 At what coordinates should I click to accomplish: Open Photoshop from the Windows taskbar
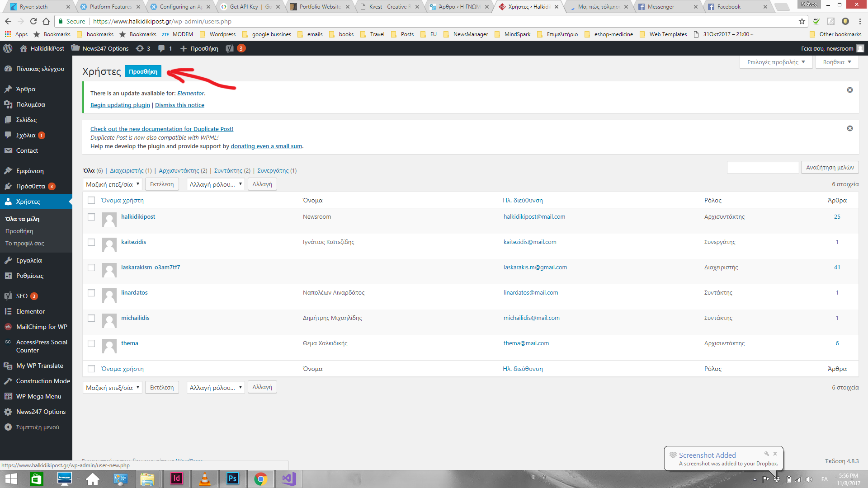(233, 479)
